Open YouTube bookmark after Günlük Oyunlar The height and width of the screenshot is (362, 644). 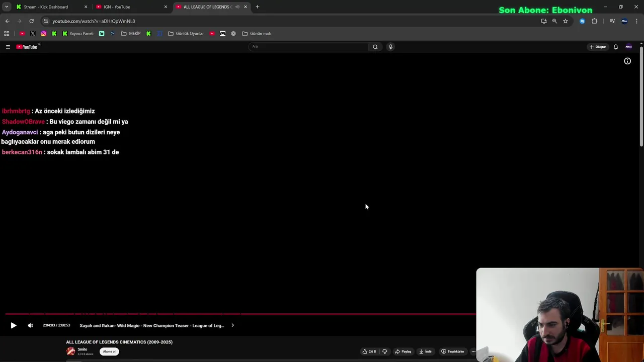(x=212, y=34)
